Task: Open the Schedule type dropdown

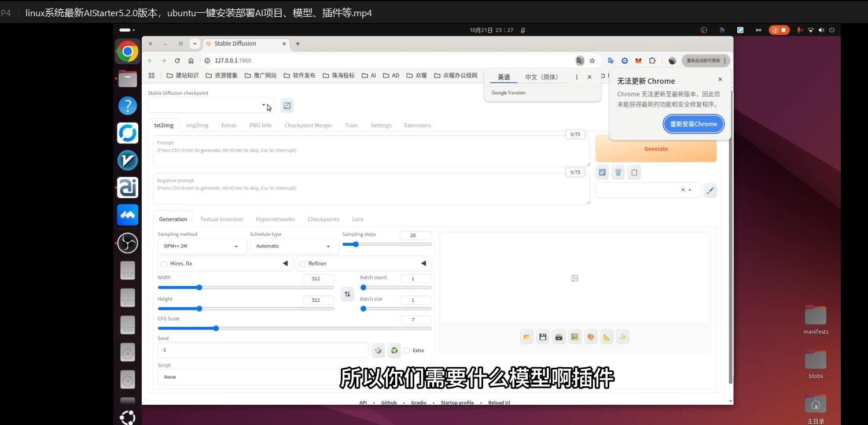Action: (x=295, y=246)
